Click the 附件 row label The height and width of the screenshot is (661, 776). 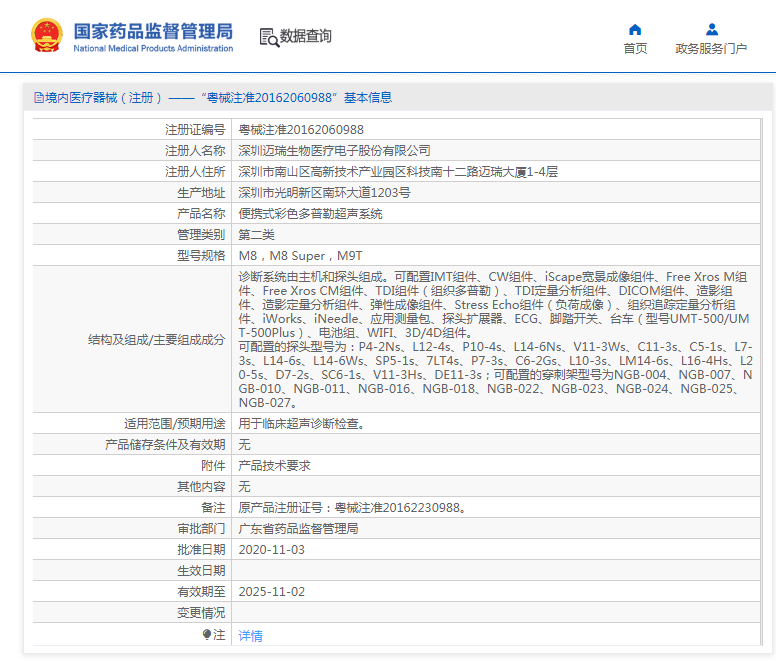(x=213, y=466)
